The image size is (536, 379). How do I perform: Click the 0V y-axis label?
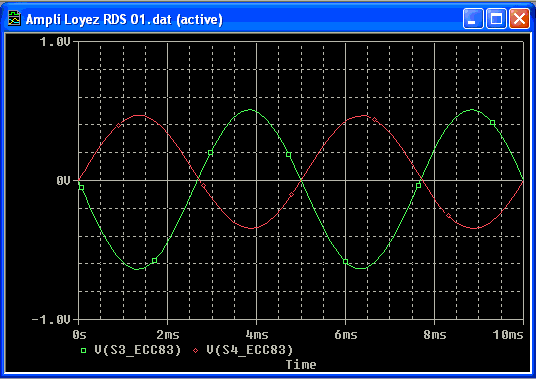[63, 180]
